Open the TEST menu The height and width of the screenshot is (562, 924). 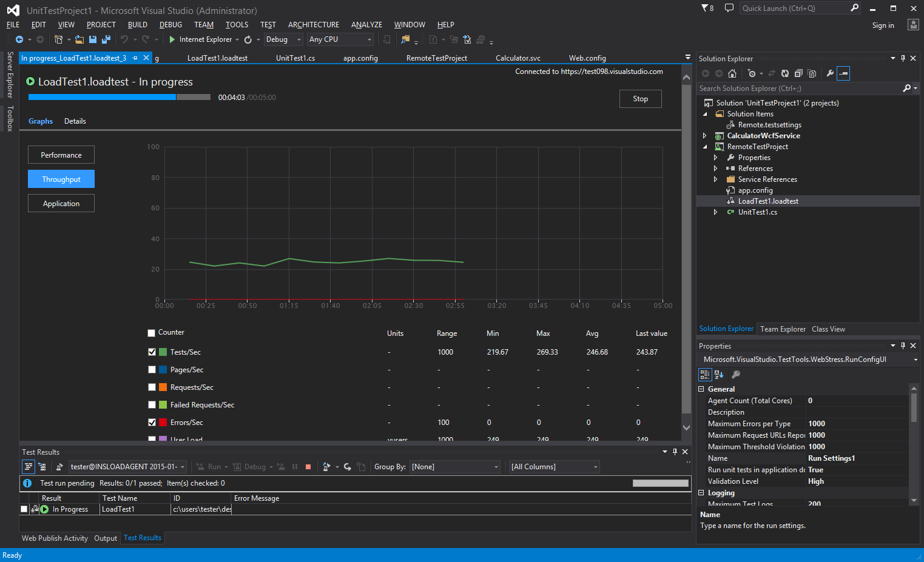[268, 25]
